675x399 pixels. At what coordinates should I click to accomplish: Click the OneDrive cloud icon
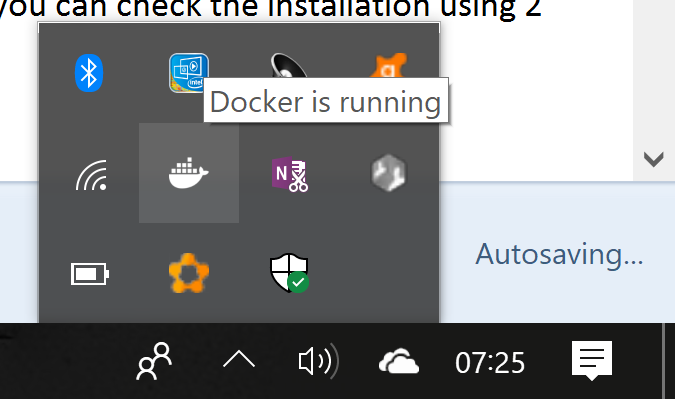pos(399,361)
